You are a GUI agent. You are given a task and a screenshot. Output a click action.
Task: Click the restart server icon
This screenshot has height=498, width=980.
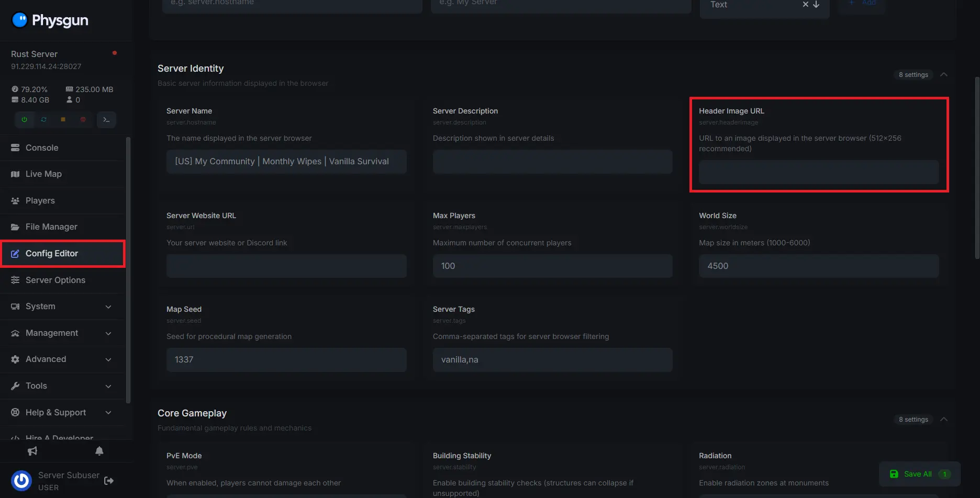43,120
